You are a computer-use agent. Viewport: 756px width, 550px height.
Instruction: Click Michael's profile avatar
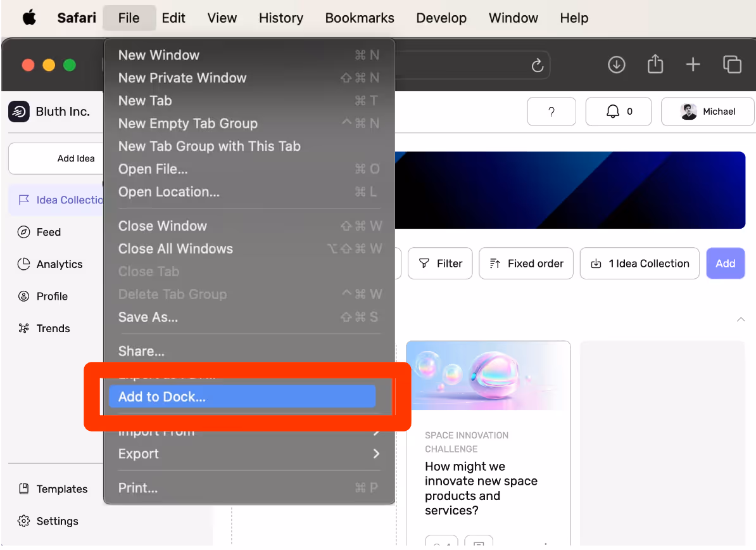click(688, 112)
